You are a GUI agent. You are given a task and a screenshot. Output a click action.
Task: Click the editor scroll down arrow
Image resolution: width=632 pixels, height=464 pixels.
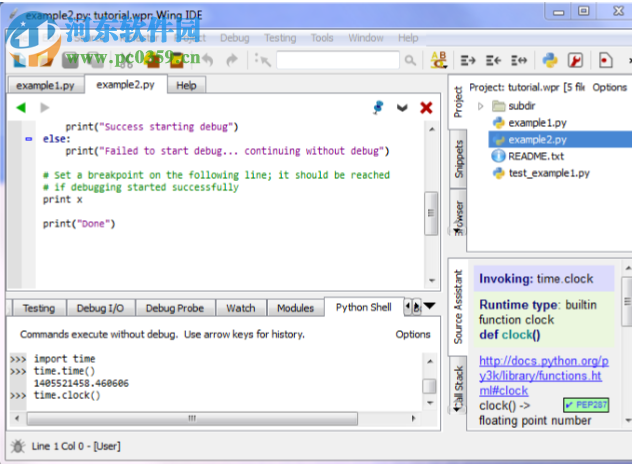pos(432,281)
